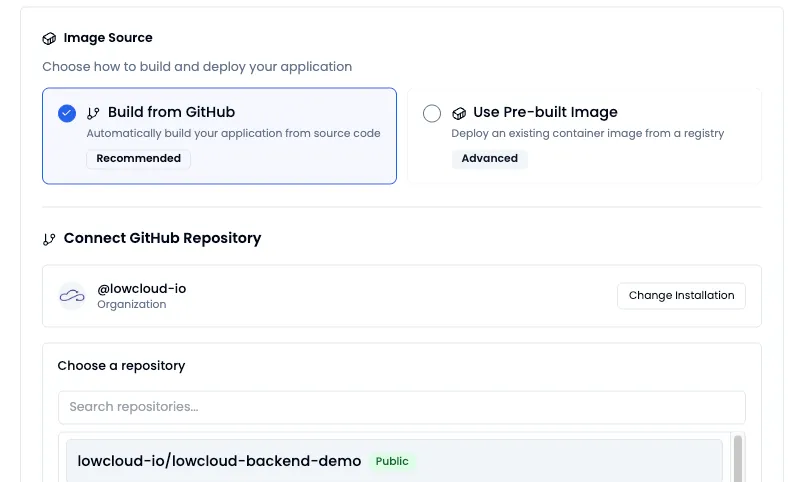Click the repository list scrollbar

tap(738, 458)
